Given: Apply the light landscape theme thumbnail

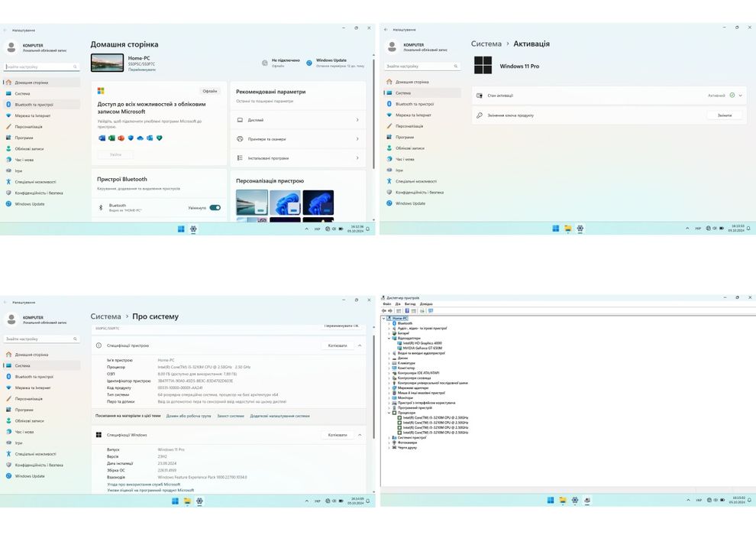Looking at the screenshot, I should pos(252,202).
